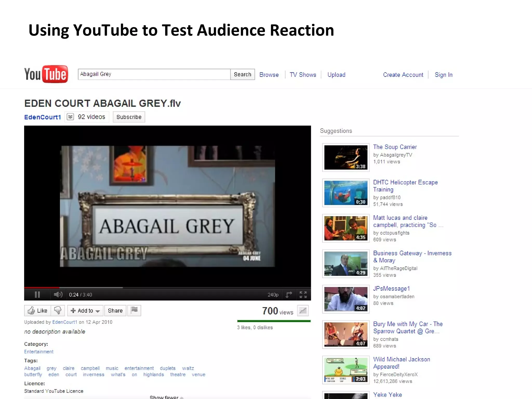The image size is (532, 399).
Task: Open The Soup Carrier thumbnail
Action: pyautogui.click(x=346, y=157)
